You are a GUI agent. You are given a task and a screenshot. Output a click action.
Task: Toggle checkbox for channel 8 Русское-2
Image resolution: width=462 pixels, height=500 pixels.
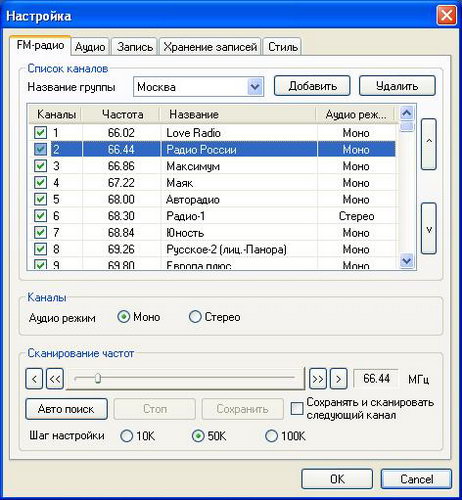40,249
